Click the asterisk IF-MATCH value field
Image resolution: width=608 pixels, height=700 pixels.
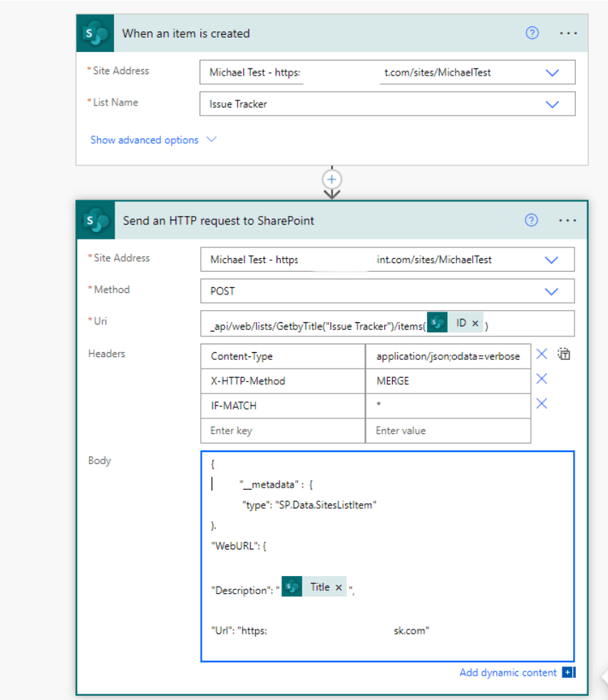448,406
